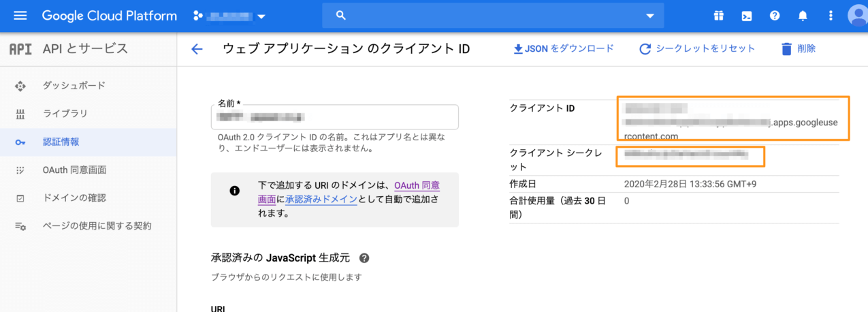This screenshot has height=312, width=868.
Task: Open the hamburger navigation menu
Action: [20, 16]
